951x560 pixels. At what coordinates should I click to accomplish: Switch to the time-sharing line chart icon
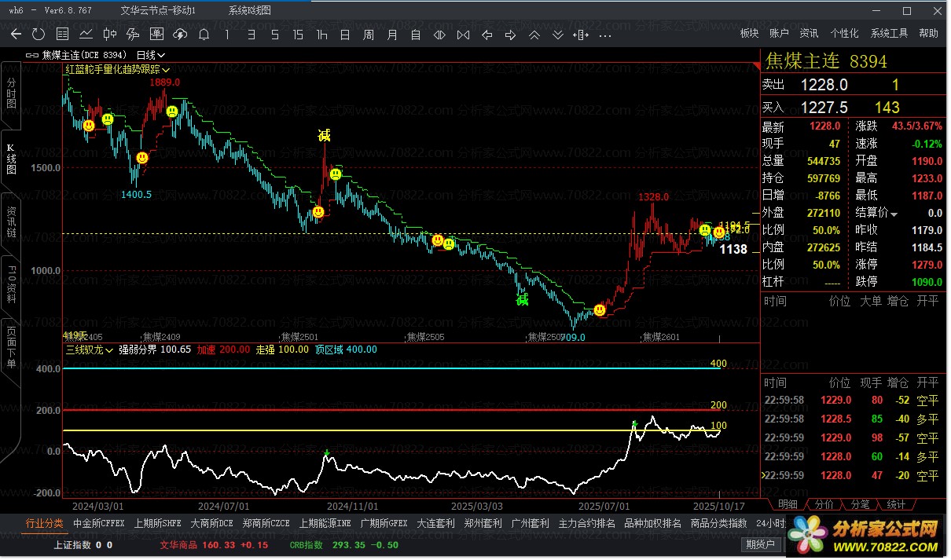(x=86, y=34)
